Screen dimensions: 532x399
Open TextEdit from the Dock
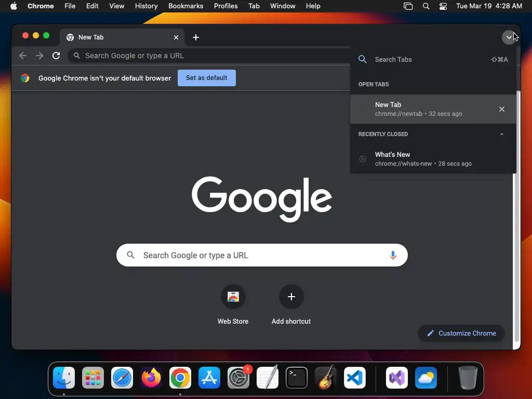pyautogui.click(x=268, y=378)
